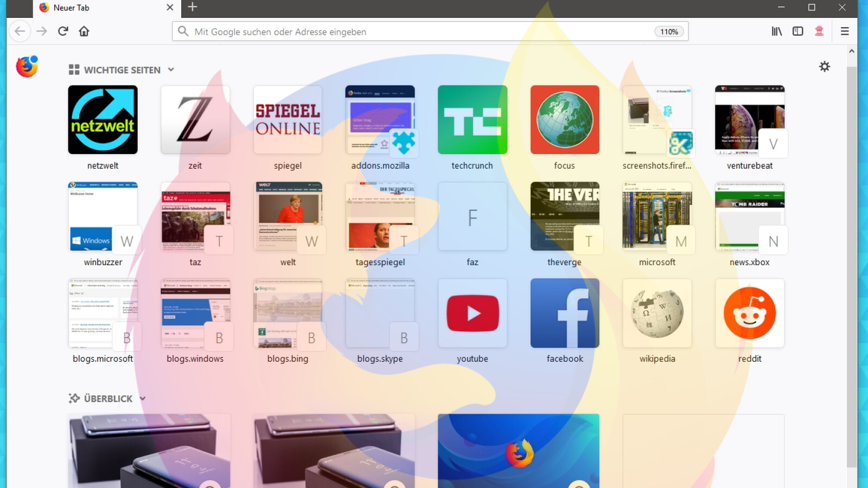The image size is (868, 488).
Task: Open the pink extension icon in toolbar
Action: (x=819, y=31)
